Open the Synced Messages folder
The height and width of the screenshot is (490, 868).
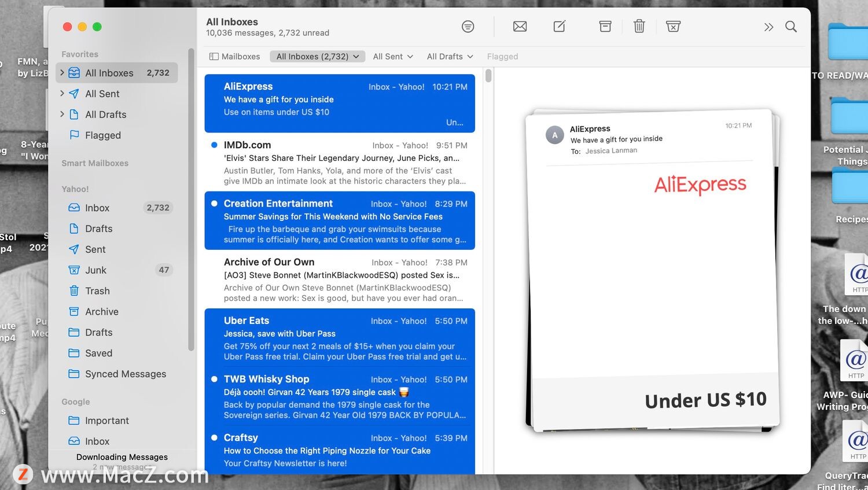[117, 374]
